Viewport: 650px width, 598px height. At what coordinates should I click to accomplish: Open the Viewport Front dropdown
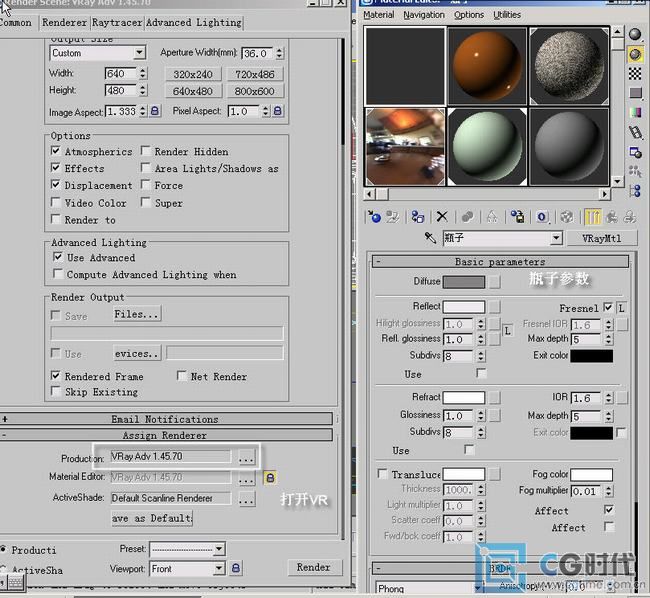click(219, 568)
